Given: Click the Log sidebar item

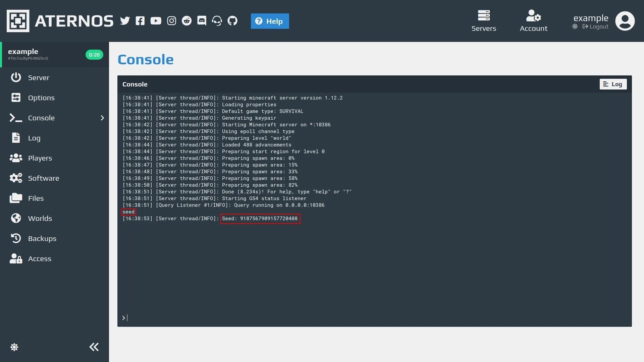Looking at the screenshot, I should click(x=34, y=138).
